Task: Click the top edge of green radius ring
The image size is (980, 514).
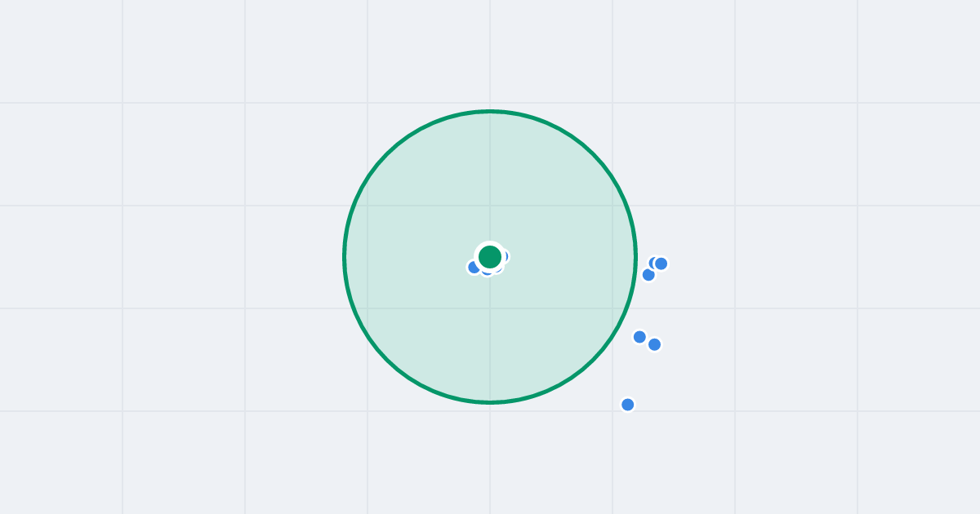Action: (490, 111)
